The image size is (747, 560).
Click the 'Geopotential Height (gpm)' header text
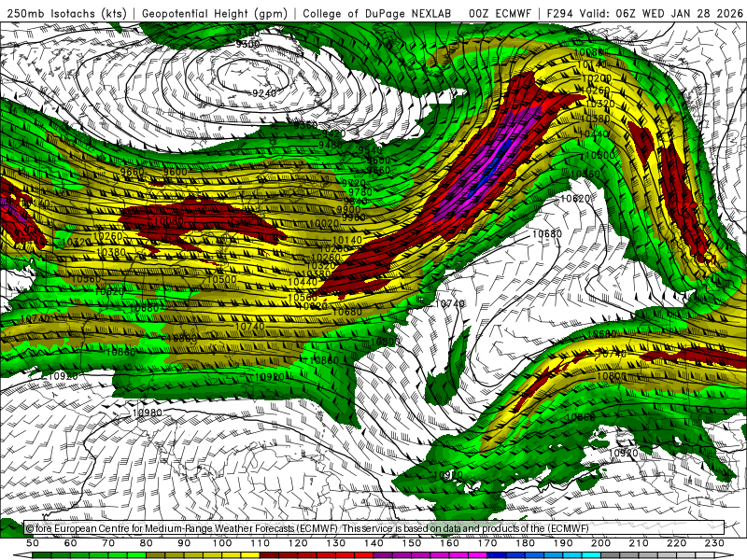215,14
